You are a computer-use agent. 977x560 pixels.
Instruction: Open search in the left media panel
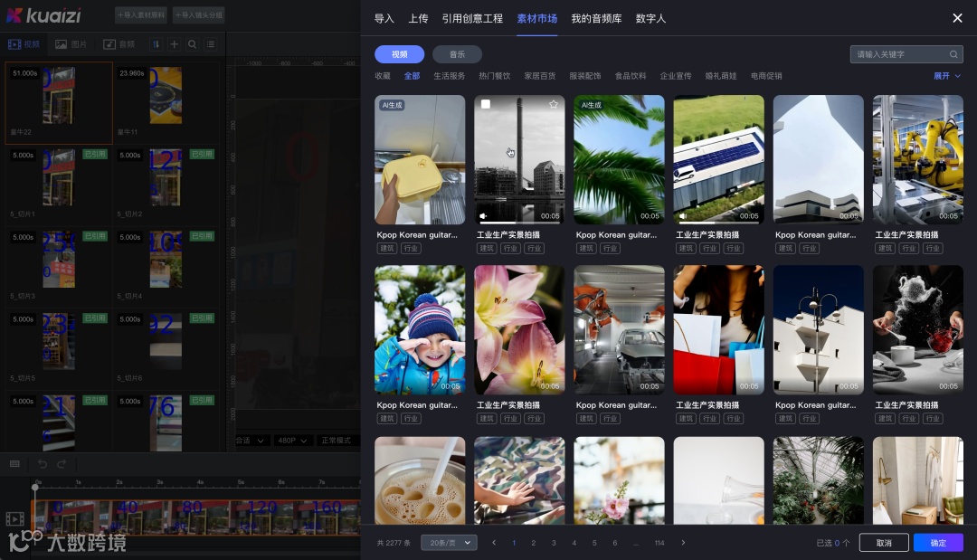(191, 43)
